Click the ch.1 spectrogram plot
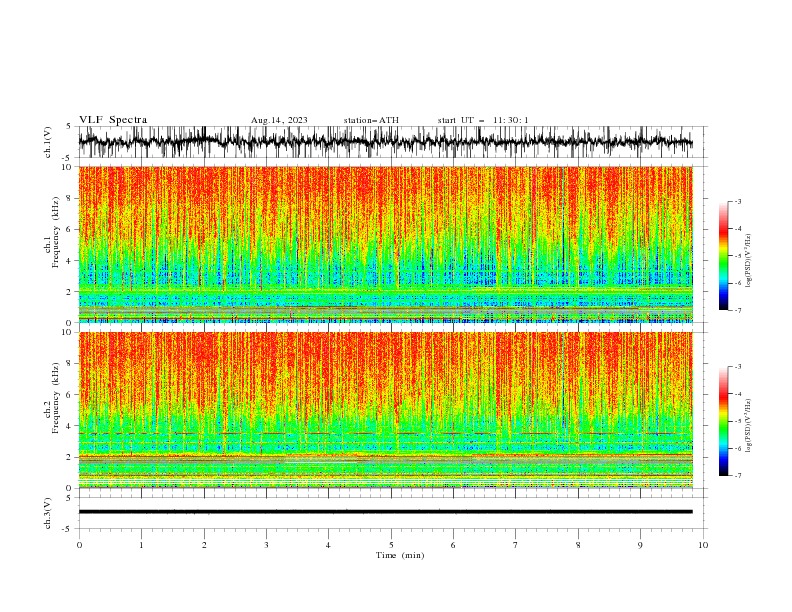The width and height of the screenshot is (792, 612). pos(385,244)
